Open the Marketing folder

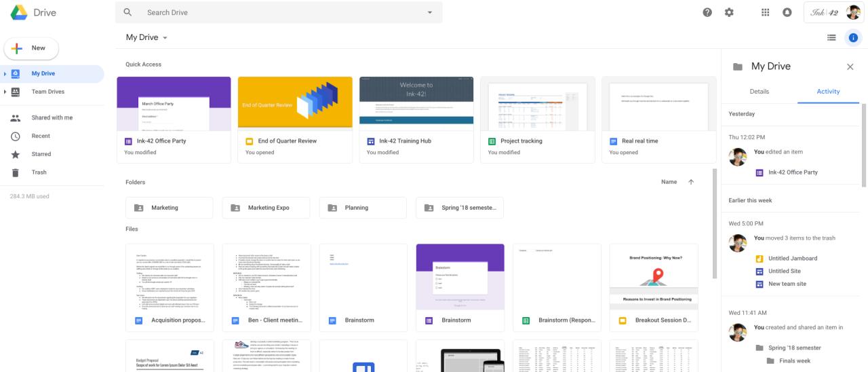click(x=170, y=208)
